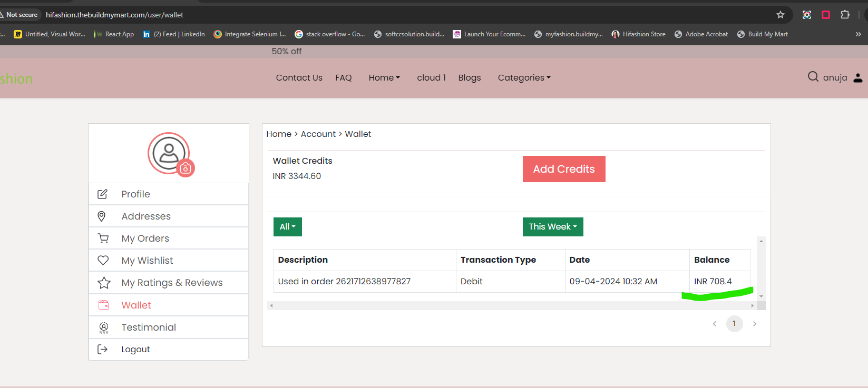
Task: Click Home in the breadcrumb
Action: [x=279, y=134]
